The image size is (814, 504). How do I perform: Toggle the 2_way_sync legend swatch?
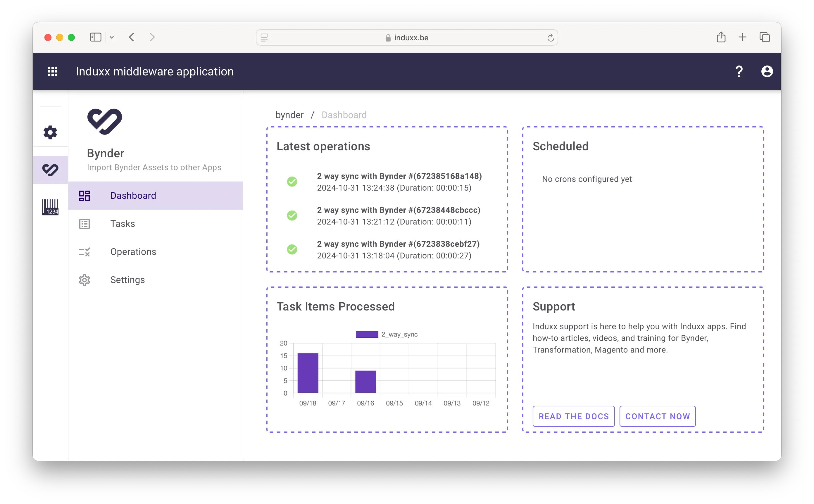(x=367, y=334)
